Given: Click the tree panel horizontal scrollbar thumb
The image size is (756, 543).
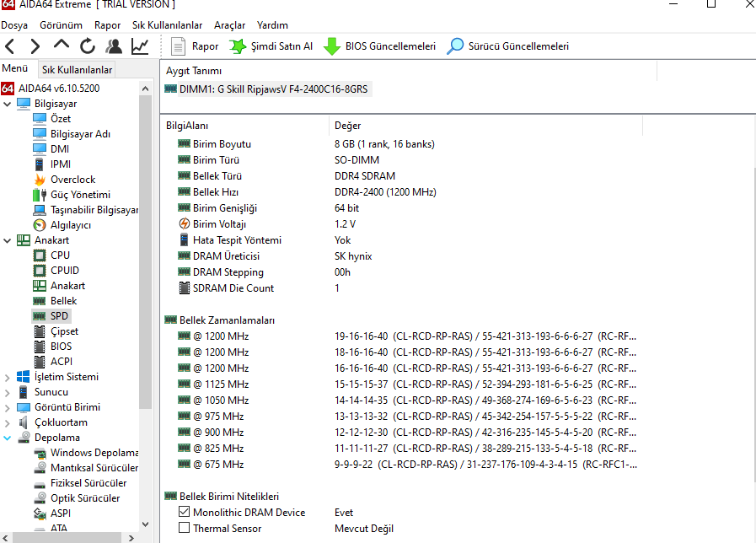Looking at the screenshot, I should 67,538.
